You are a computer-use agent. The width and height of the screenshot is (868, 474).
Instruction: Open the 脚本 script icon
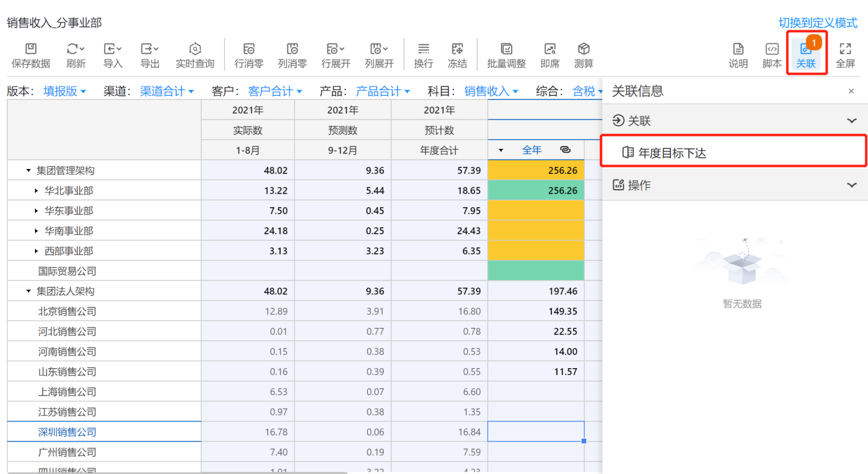772,49
